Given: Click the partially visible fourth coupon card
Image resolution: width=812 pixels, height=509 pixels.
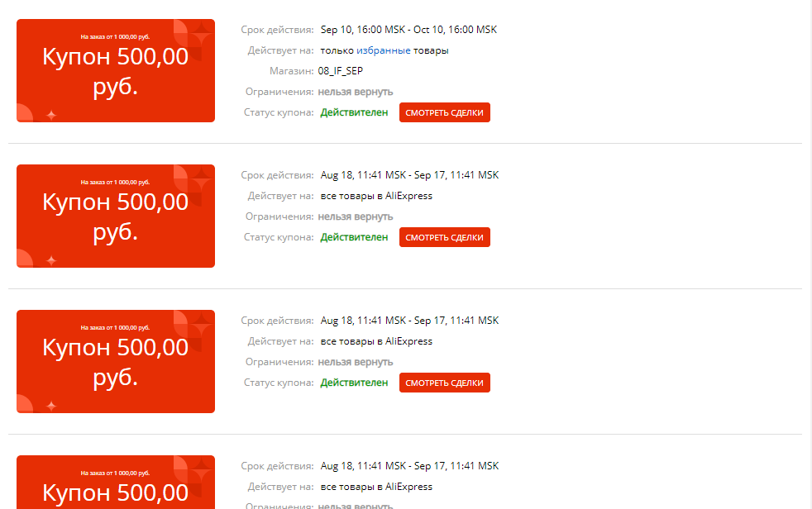Looking at the screenshot, I should pyautogui.click(x=116, y=482).
